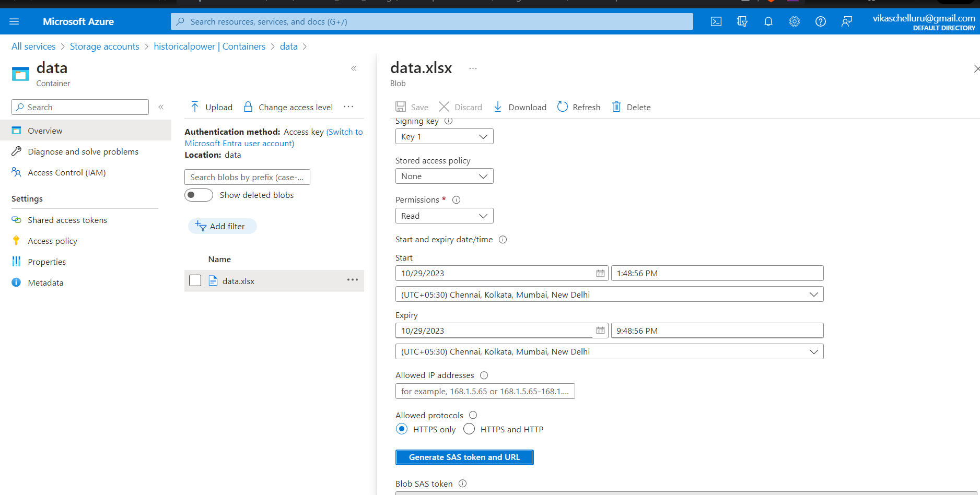980x495 pixels.
Task: Check the data.xlsx row checkbox
Action: coord(195,280)
